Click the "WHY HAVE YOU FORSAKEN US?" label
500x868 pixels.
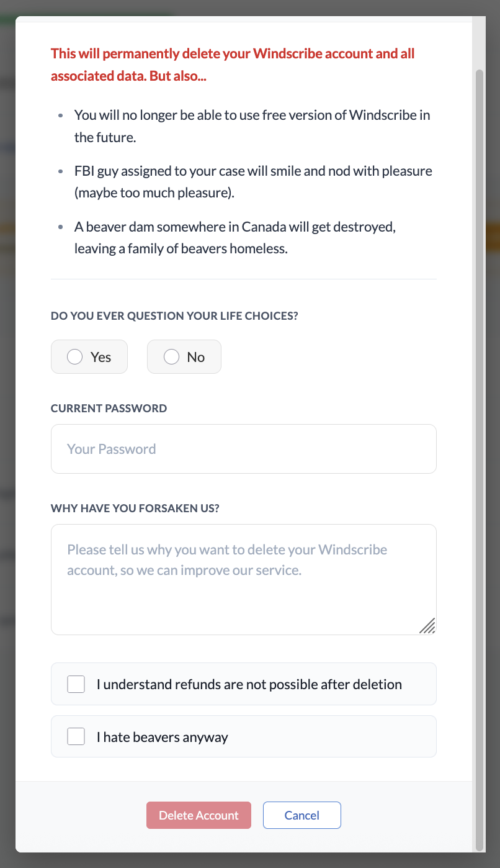click(135, 508)
